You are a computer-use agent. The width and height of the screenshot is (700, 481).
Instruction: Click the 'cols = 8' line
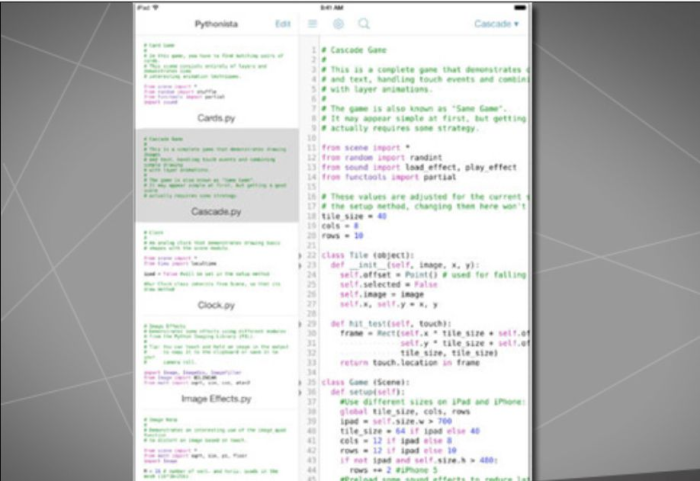[x=340, y=226]
